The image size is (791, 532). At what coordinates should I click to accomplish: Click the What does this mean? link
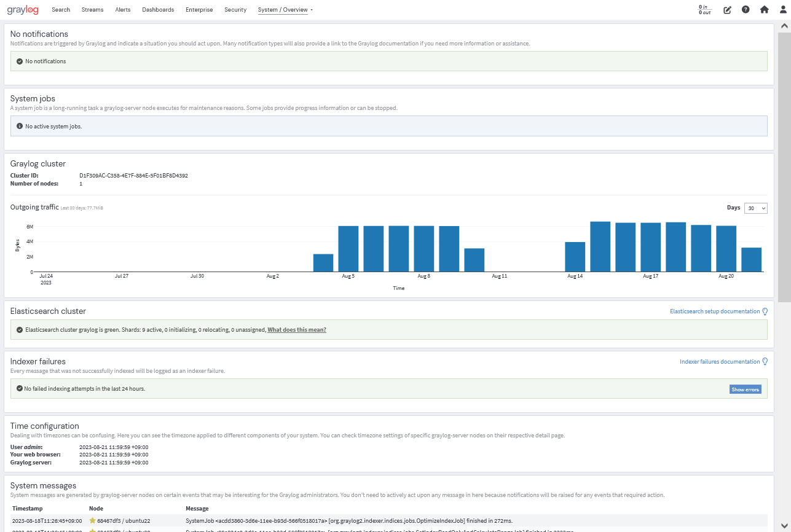(x=297, y=330)
